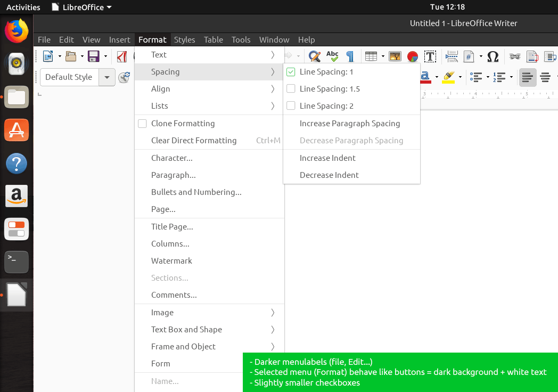Click Decrease Indent entry
The height and width of the screenshot is (392, 558).
[x=351, y=175]
